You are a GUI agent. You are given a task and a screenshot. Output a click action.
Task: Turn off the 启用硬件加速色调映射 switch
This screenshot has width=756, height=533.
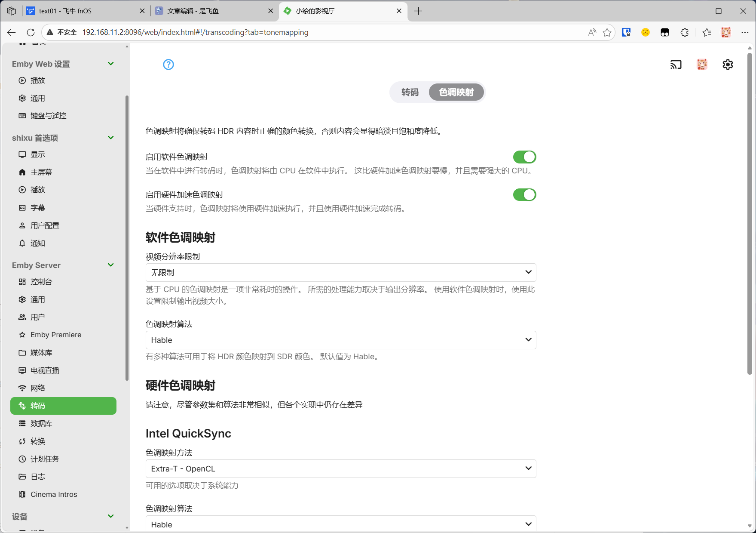(x=524, y=195)
